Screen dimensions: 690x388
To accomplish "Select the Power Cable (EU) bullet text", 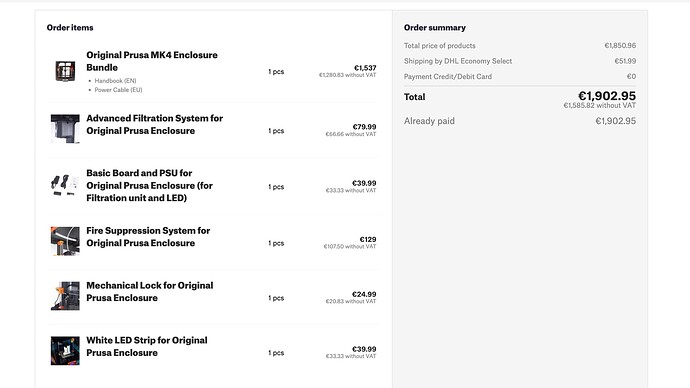I will click(x=118, y=90).
